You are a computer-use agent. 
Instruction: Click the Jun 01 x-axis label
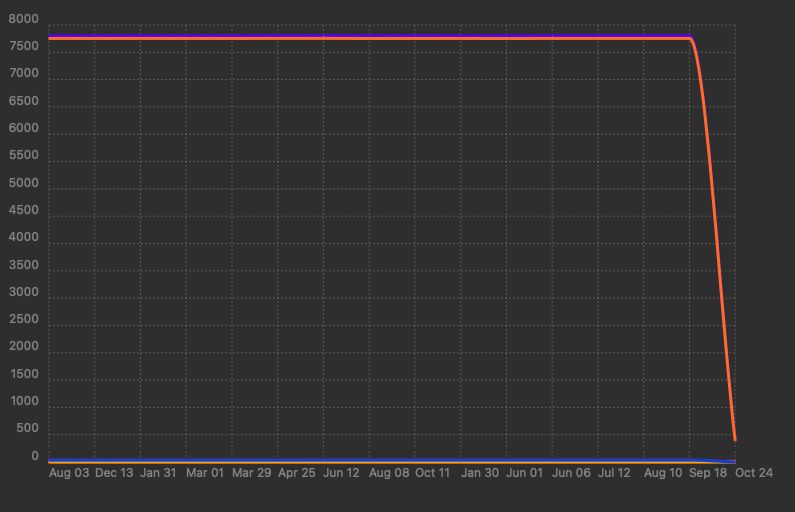click(524, 473)
